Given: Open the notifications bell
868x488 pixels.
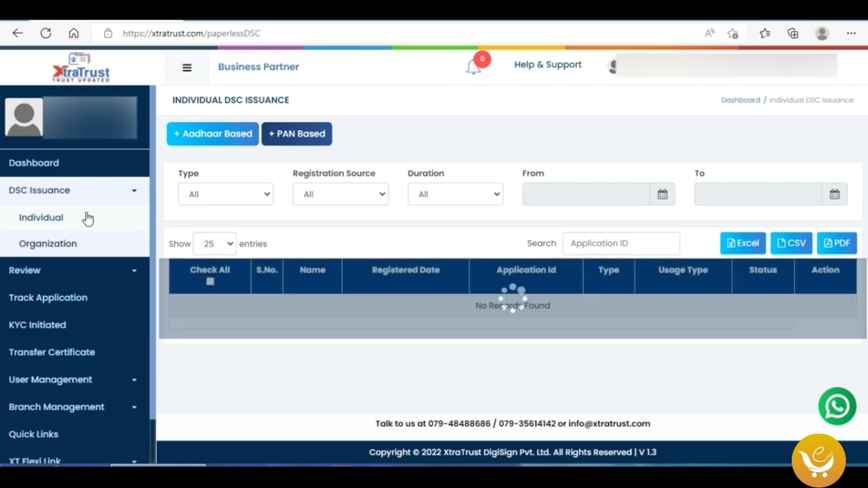Looking at the screenshot, I should point(473,67).
